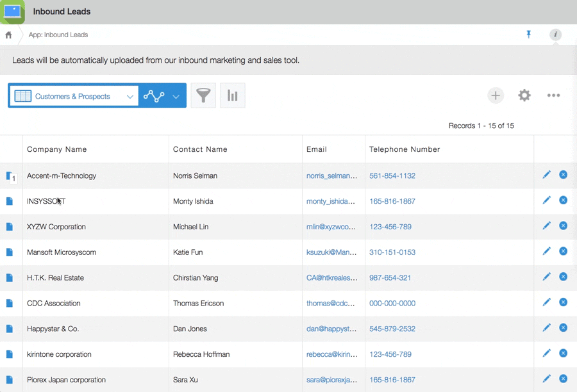577x392 pixels.
Task: Edit the Accent-m-Technology record
Action: tap(546, 174)
